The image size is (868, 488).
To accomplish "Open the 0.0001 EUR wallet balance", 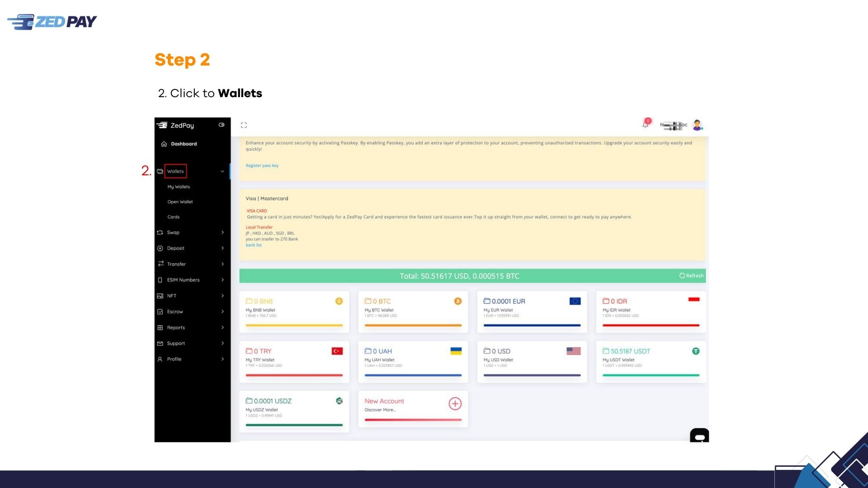I will (504, 301).
